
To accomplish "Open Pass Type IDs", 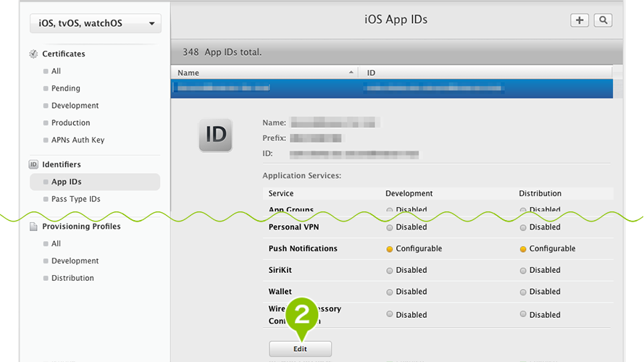I will click(76, 199).
